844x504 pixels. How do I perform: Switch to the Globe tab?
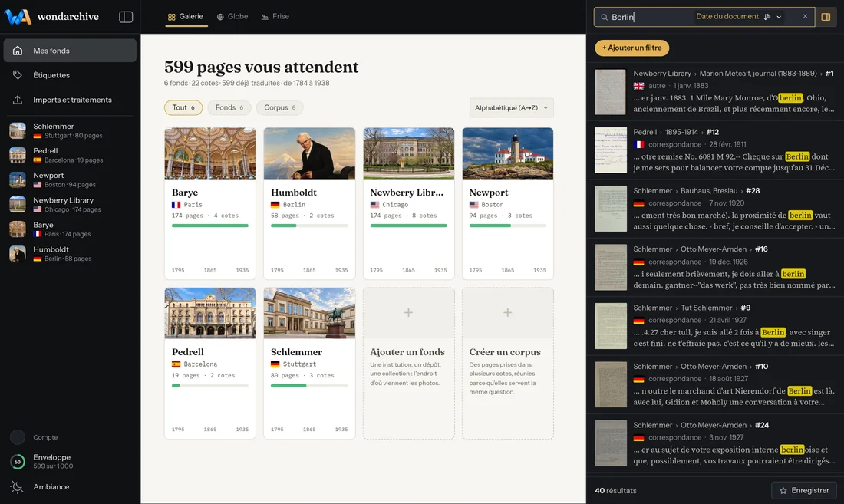(232, 17)
